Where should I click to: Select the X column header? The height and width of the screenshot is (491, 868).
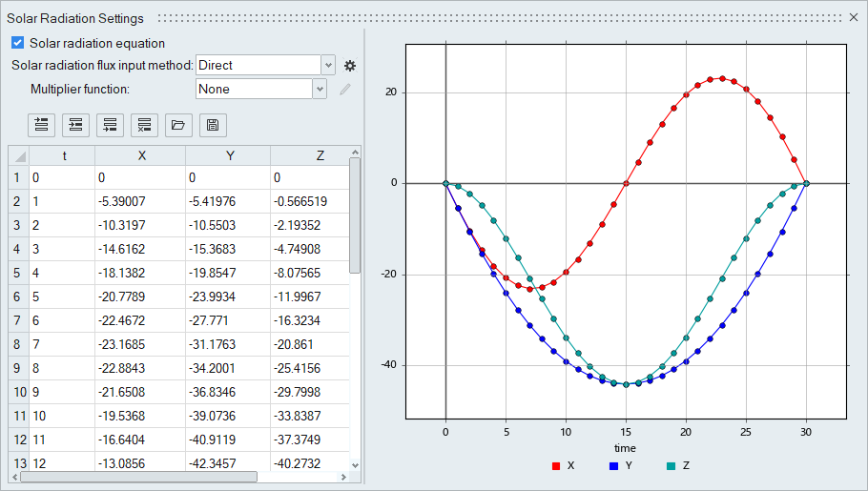140,156
